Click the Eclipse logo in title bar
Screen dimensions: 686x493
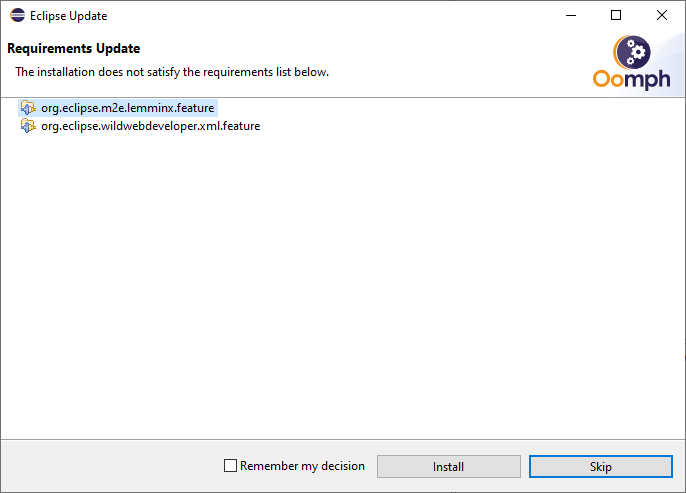[18, 15]
